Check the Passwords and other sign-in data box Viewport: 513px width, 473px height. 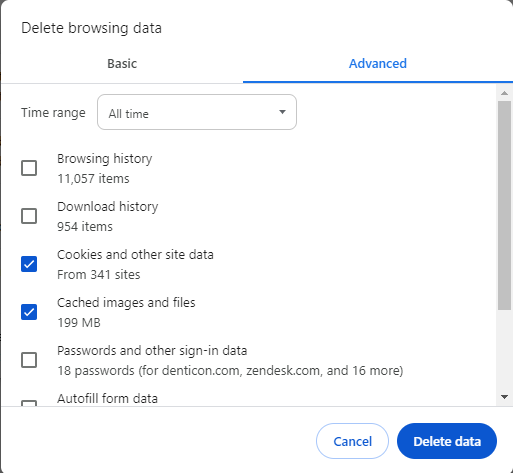(x=29, y=360)
